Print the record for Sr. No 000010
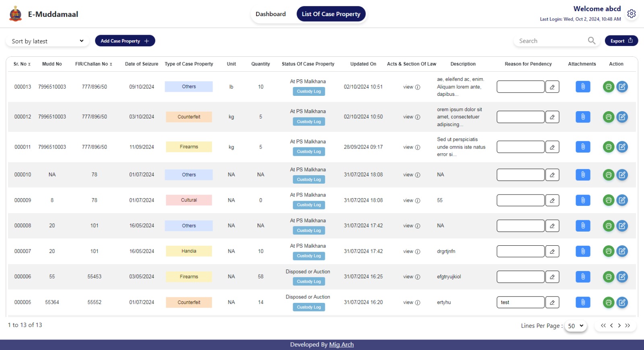 609,175
